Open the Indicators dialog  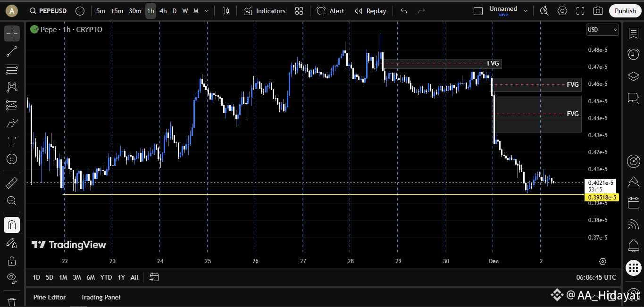point(265,11)
